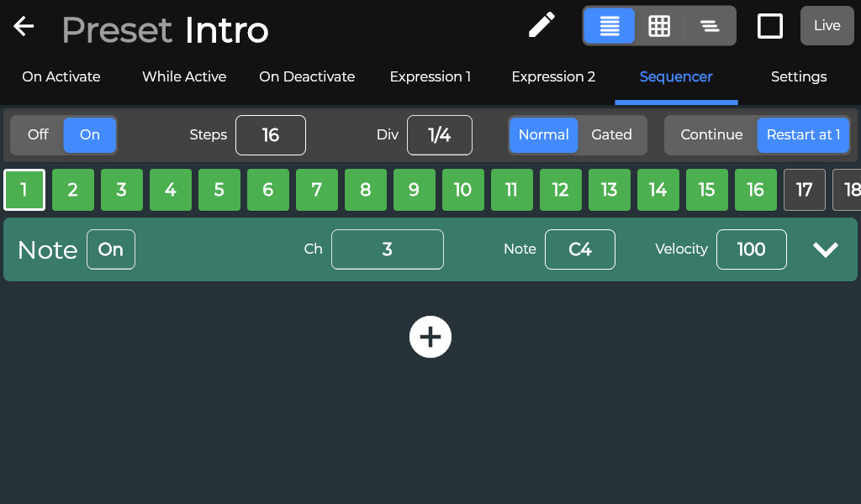Switch to grid view layout icon

click(x=659, y=26)
